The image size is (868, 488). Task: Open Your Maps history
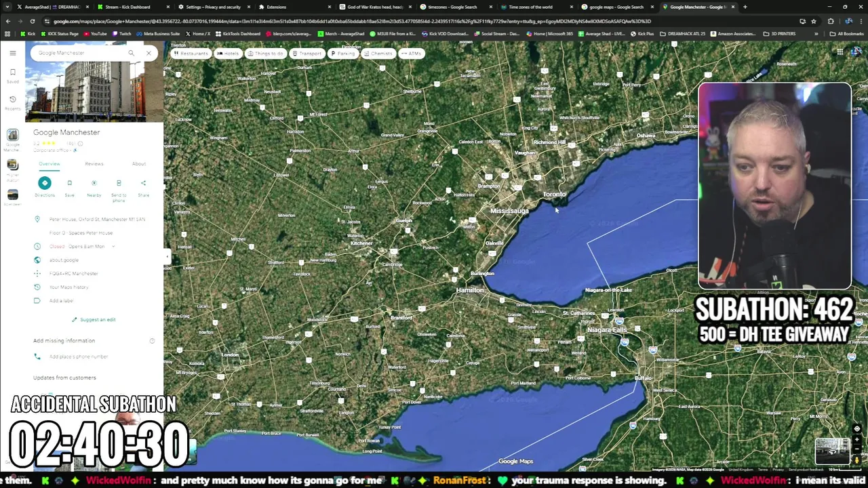tap(68, 287)
